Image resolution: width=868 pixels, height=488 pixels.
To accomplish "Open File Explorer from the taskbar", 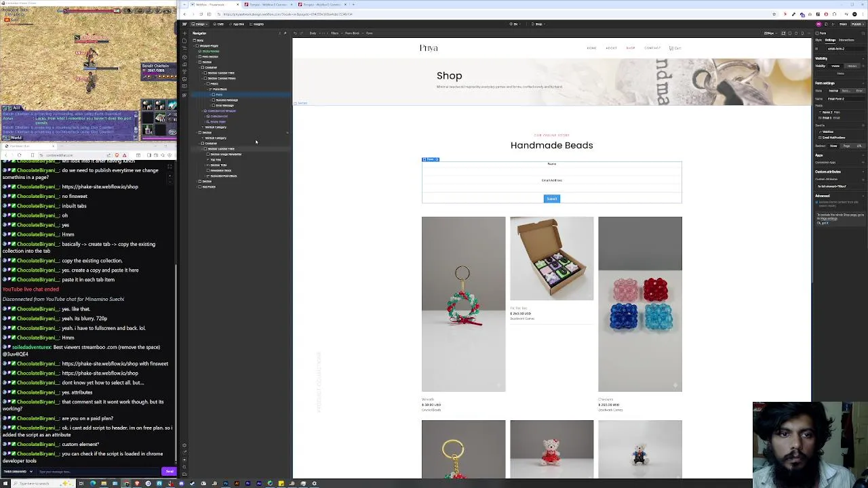I will [x=104, y=483].
